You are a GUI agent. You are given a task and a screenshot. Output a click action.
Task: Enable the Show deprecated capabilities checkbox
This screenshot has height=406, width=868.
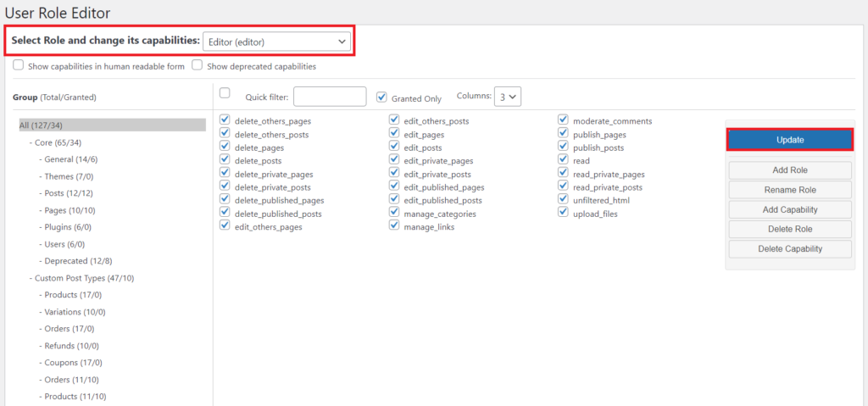point(197,65)
